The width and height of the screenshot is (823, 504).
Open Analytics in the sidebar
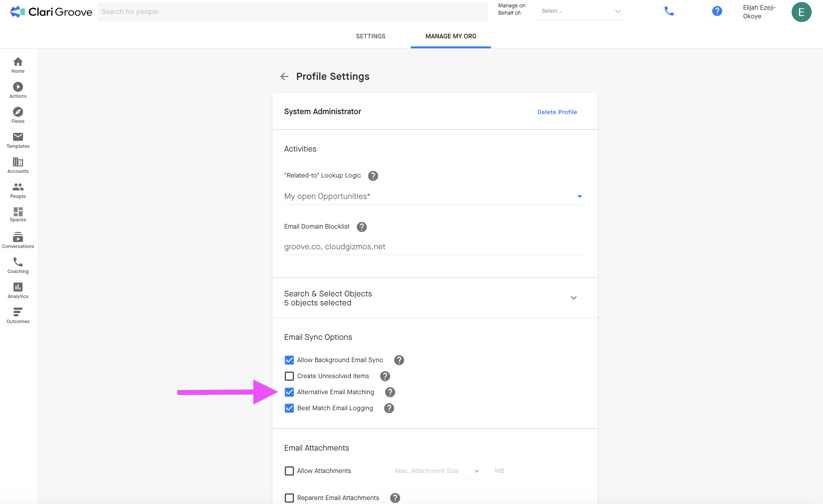click(x=18, y=291)
